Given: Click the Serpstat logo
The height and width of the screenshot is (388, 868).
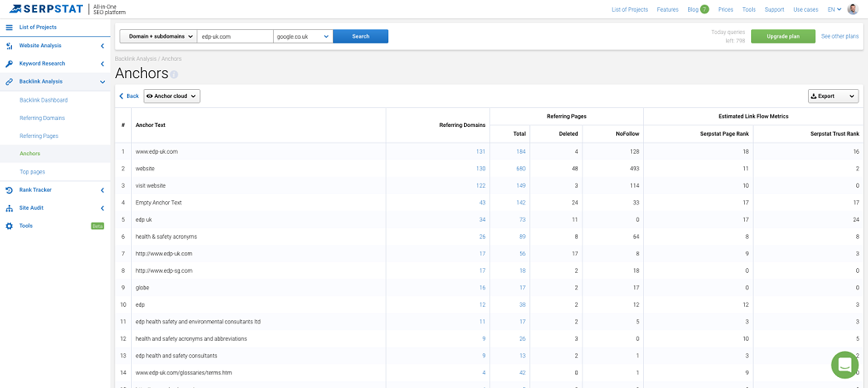Looking at the screenshot, I should click(46, 9).
